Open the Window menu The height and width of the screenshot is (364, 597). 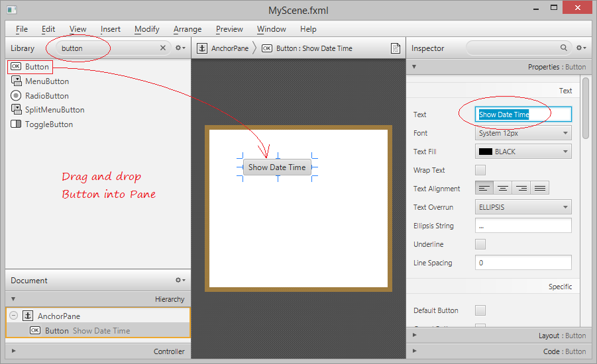[272, 29]
